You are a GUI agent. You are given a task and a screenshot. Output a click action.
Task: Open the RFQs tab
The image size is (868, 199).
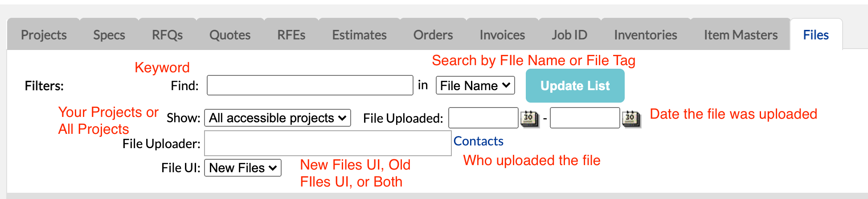coord(168,34)
